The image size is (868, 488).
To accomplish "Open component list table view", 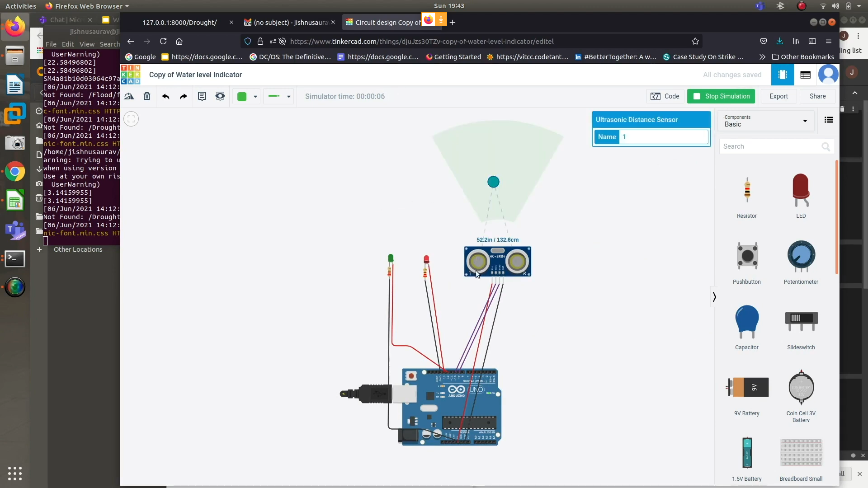I will tap(805, 75).
